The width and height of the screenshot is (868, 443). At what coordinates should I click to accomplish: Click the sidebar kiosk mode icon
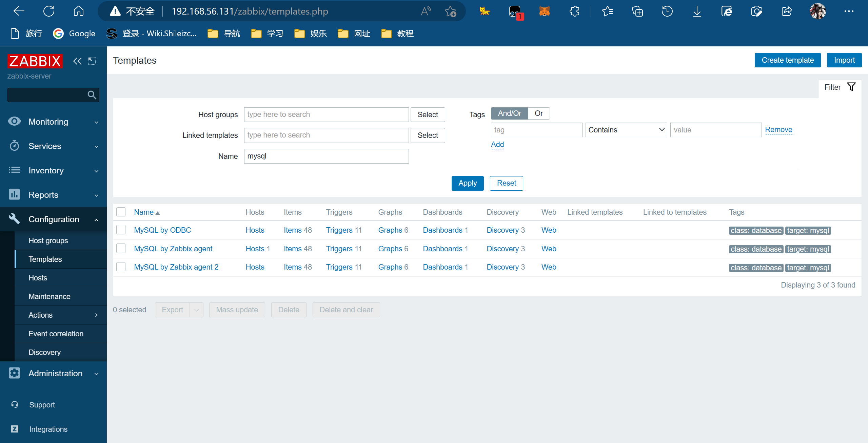[92, 61]
